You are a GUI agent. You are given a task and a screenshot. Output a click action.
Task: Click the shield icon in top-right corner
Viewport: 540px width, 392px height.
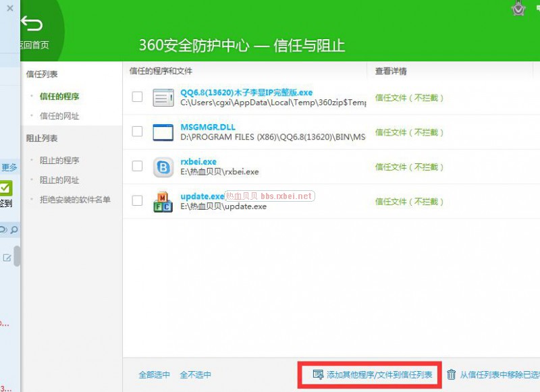(x=518, y=8)
